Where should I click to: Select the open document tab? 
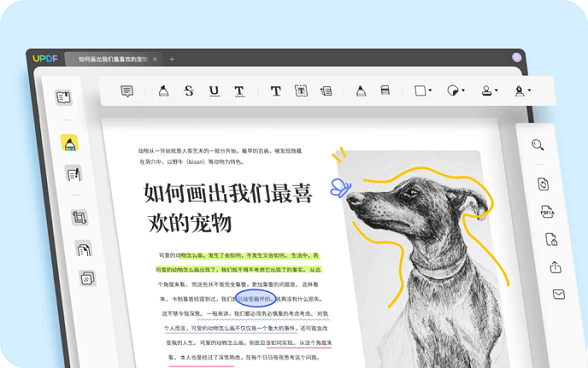pos(113,59)
